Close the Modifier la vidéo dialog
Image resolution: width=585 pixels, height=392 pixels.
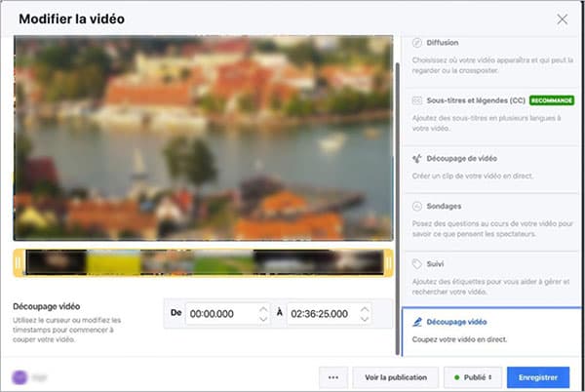[x=562, y=20]
